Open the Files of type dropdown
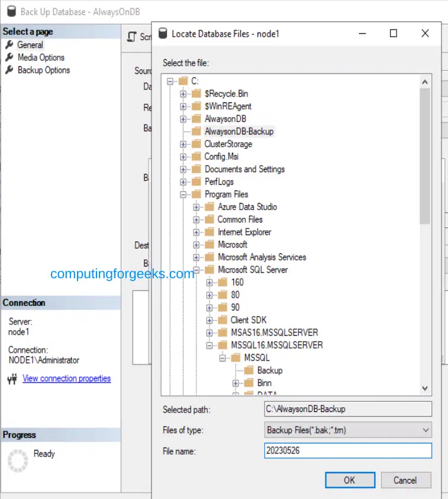The width and height of the screenshot is (448, 499). 348,430
